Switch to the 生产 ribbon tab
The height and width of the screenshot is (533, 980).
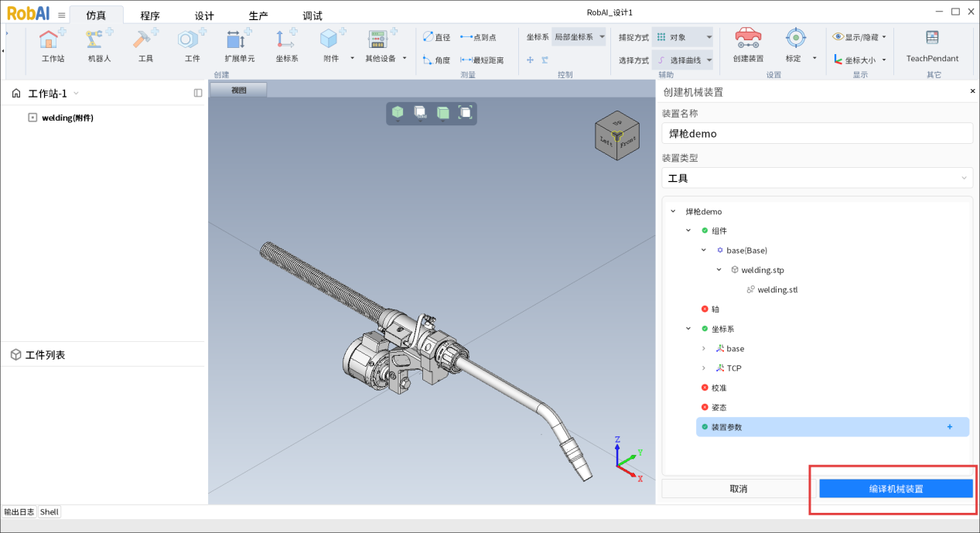pos(258,15)
